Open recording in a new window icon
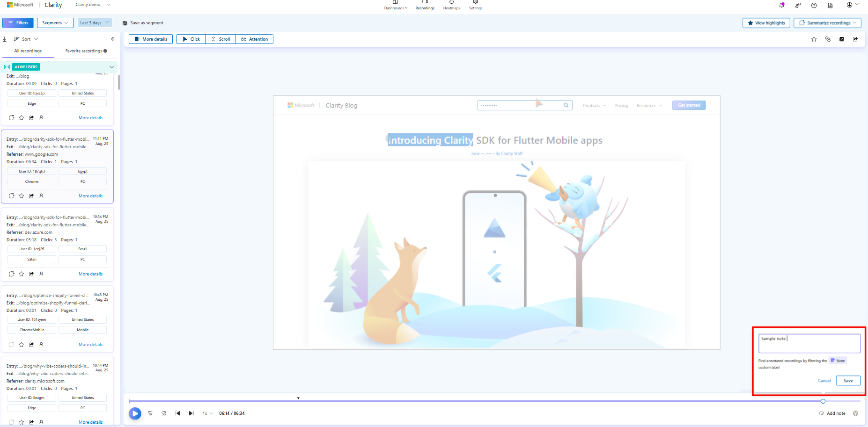The height and width of the screenshot is (427, 868). (x=842, y=39)
